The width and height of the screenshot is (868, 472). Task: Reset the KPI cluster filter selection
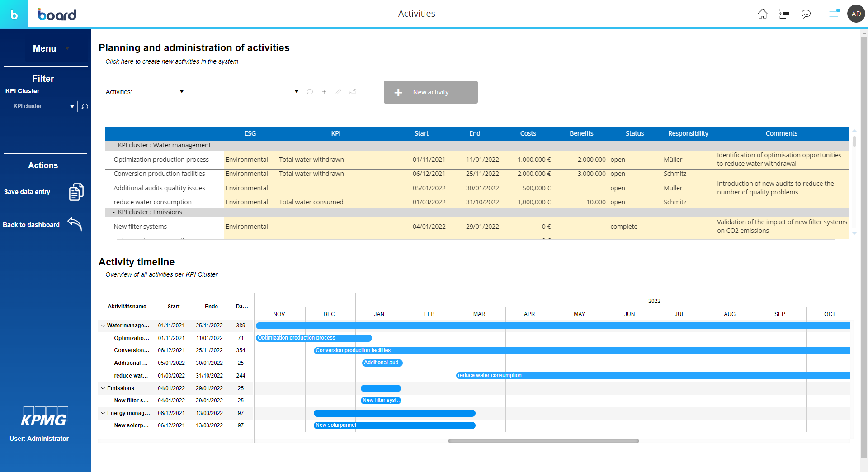(85, 107)
